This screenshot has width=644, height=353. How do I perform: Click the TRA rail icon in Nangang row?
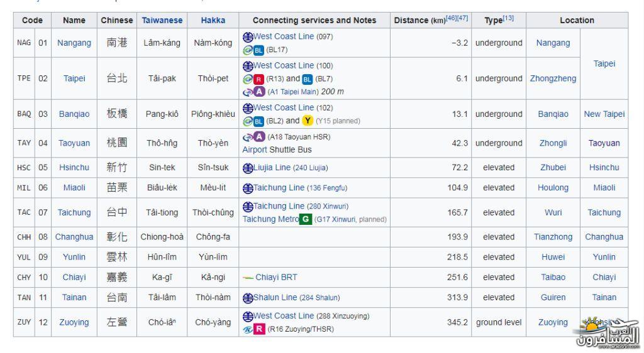248,37
